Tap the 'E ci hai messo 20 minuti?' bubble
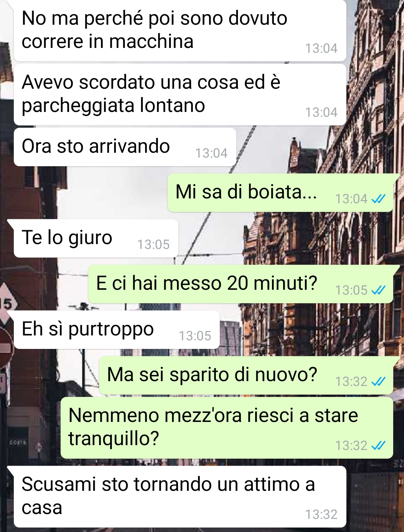The image size is (404, 532). pyautogui.click(x=241, y=284)
